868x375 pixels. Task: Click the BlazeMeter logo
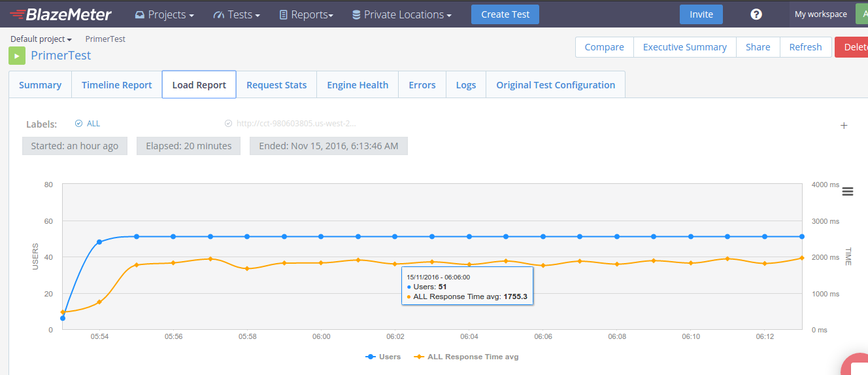[61, 14]
